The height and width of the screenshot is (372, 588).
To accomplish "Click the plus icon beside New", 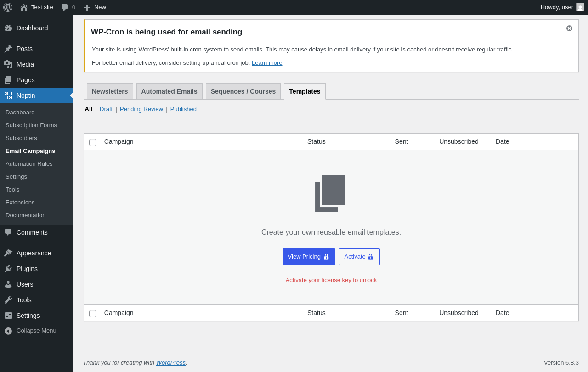I will point(87,7).
